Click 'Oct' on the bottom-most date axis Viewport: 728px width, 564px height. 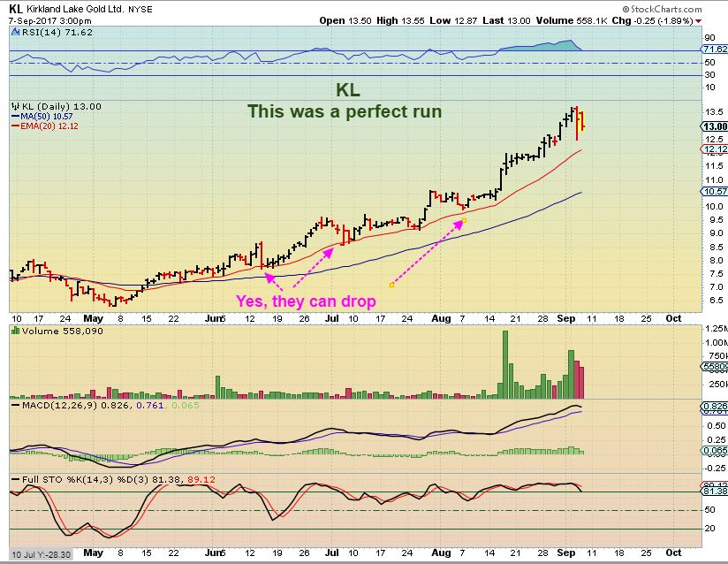point(673,553)
